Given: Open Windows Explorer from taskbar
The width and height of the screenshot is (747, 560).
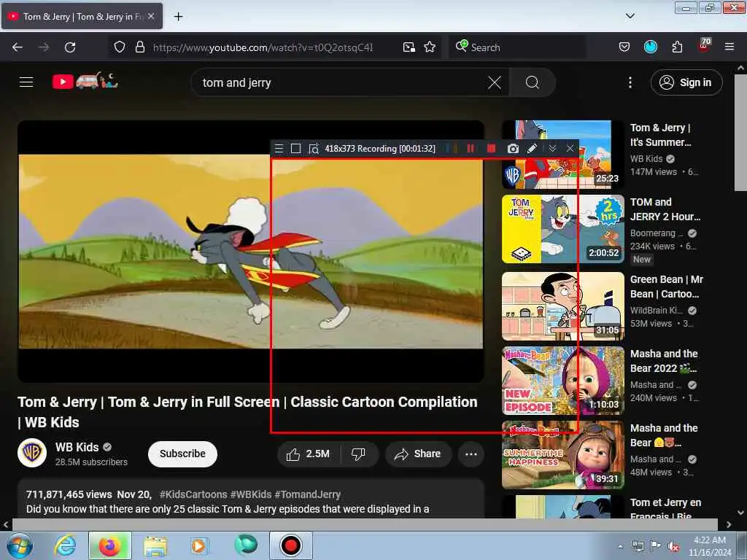Looking at the screenshot, I should (x=155, y=546).
